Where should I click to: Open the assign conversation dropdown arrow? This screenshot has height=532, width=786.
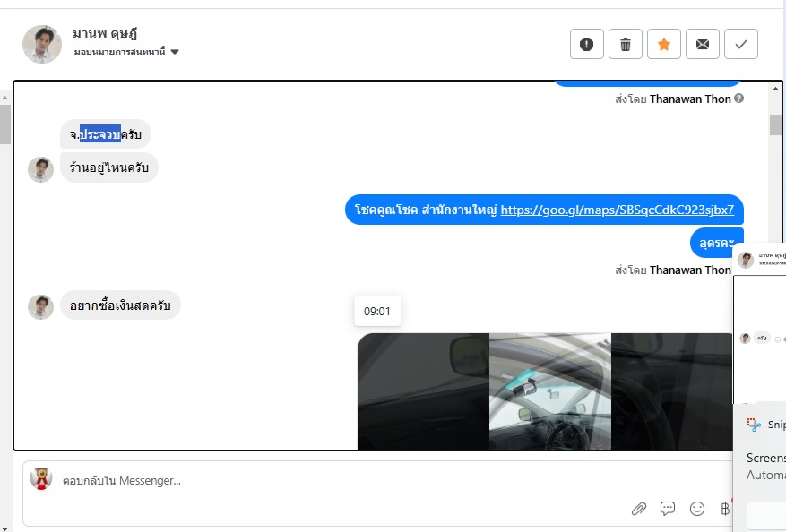click(175, 52)
